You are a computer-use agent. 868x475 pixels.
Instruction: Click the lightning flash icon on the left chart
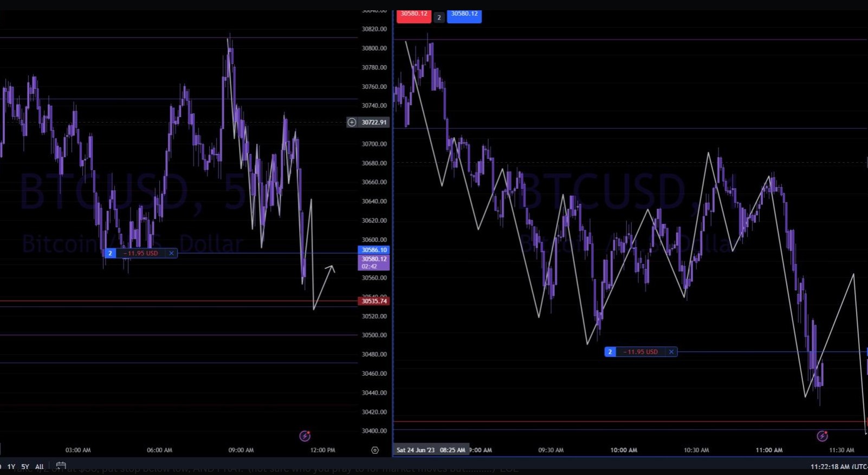[305, 436]
